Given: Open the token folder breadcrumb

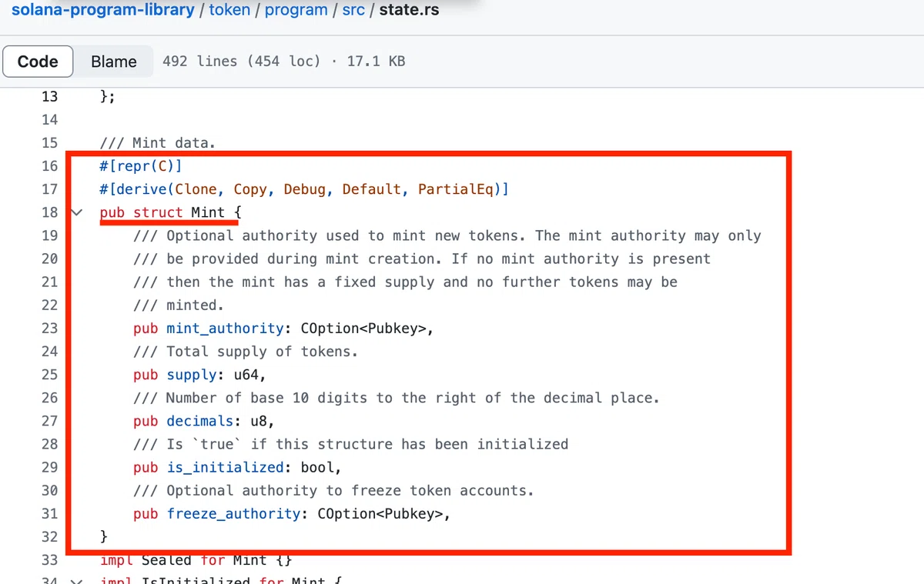Looking at the screenshot, I should [229, 10].
